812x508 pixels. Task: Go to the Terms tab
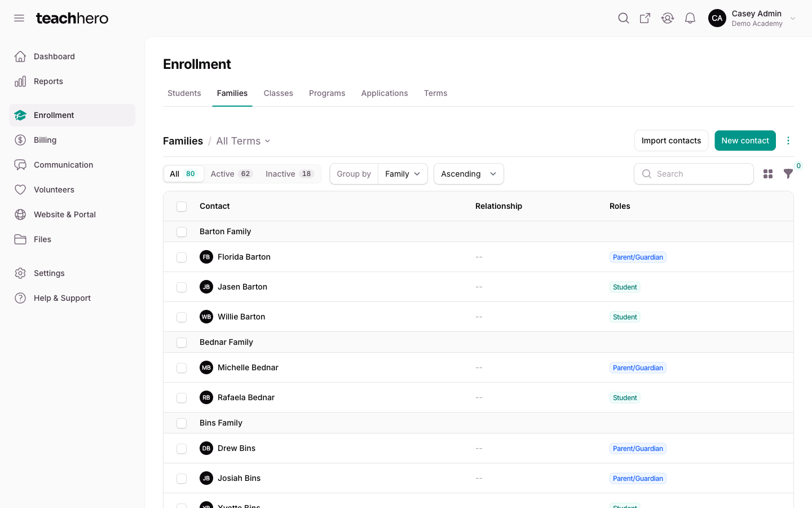tap(436, 93)
